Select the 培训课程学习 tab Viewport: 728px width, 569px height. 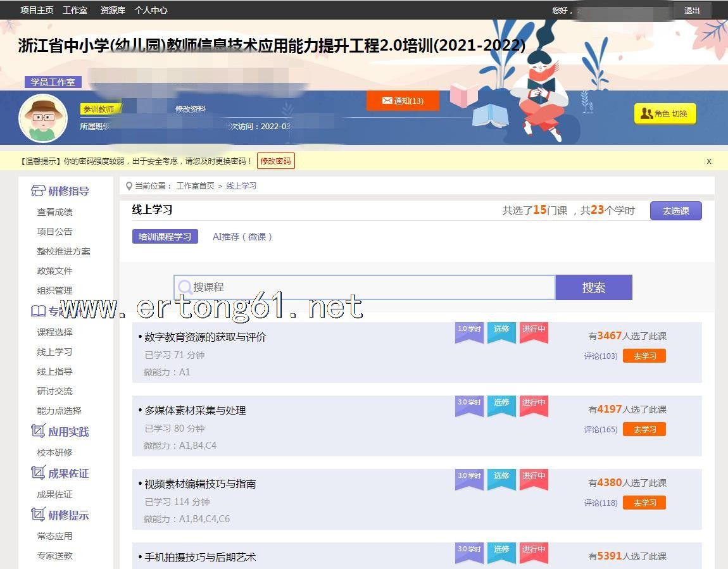click(165, 237)
